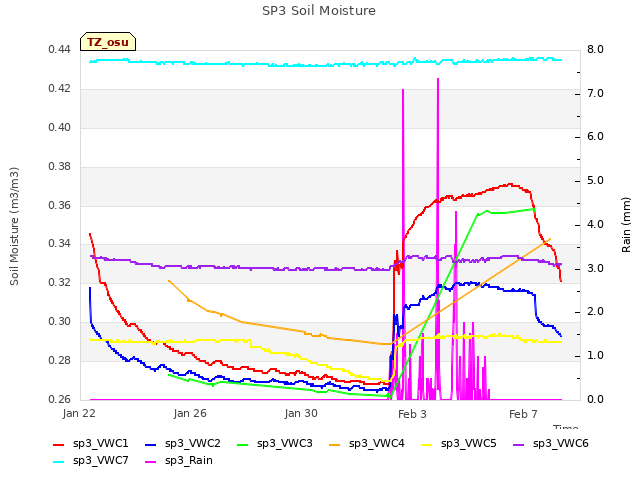
Task: Click the red sp3_VWC1 legend swatch
Action: [x=59, y=444]
